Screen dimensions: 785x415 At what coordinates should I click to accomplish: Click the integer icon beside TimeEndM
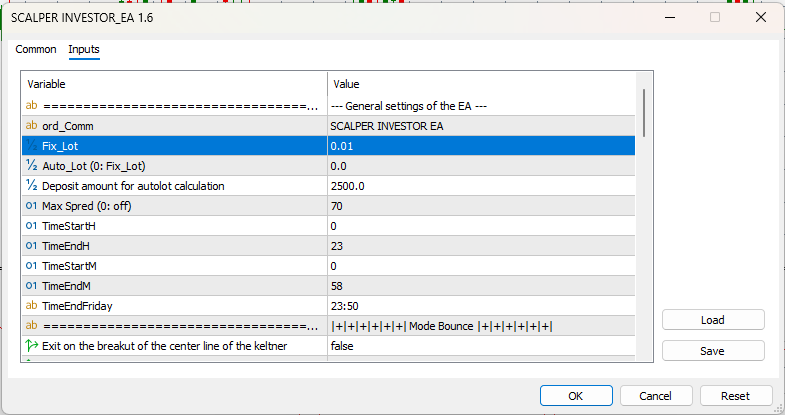click(x=32, y=286)
